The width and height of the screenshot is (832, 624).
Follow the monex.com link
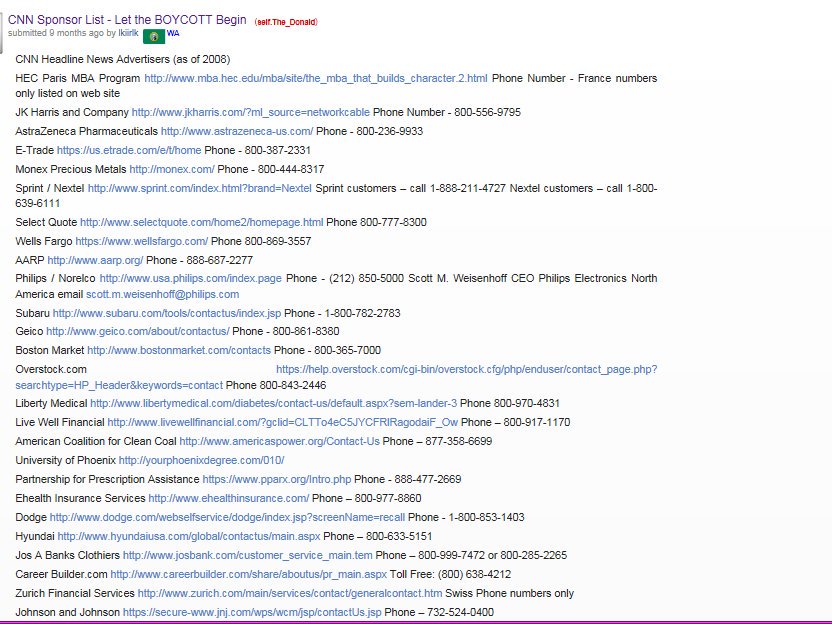click(x=172, y=169)
